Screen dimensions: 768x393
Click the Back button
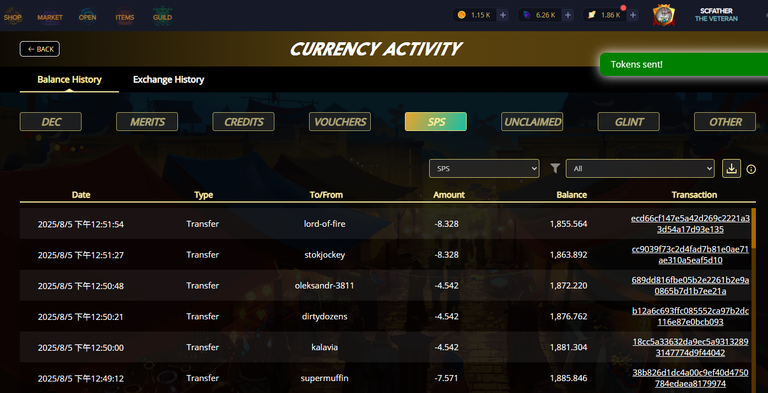point(40,49)
